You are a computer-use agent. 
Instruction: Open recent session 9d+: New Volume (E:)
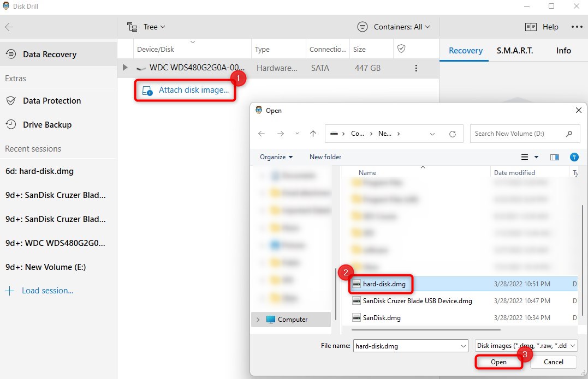click(45, 267)
